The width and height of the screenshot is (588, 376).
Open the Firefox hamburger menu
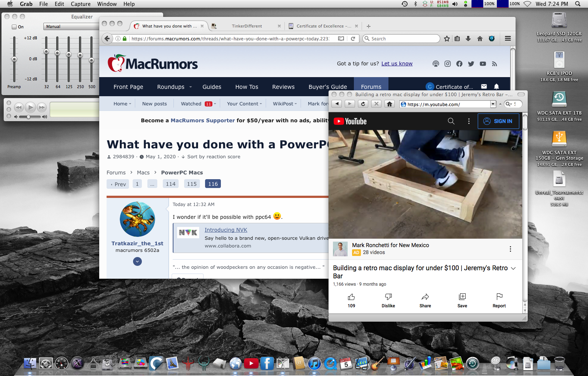click(x=508, y=39)
